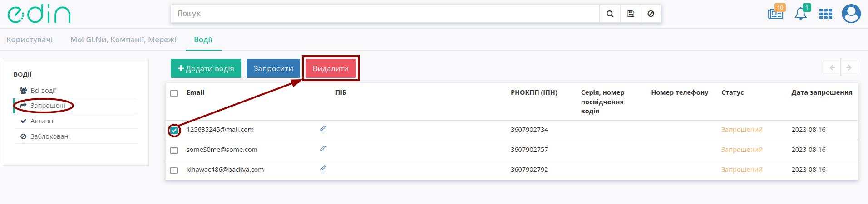868x204 pixels.
Task: Click the save search floppy icon
Action: coord(631,14)
